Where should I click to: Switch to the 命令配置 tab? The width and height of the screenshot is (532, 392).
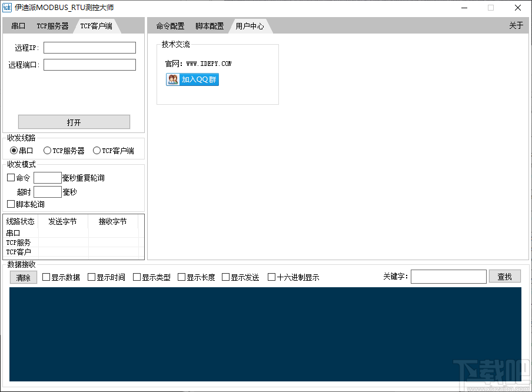[x=170, y=26]
